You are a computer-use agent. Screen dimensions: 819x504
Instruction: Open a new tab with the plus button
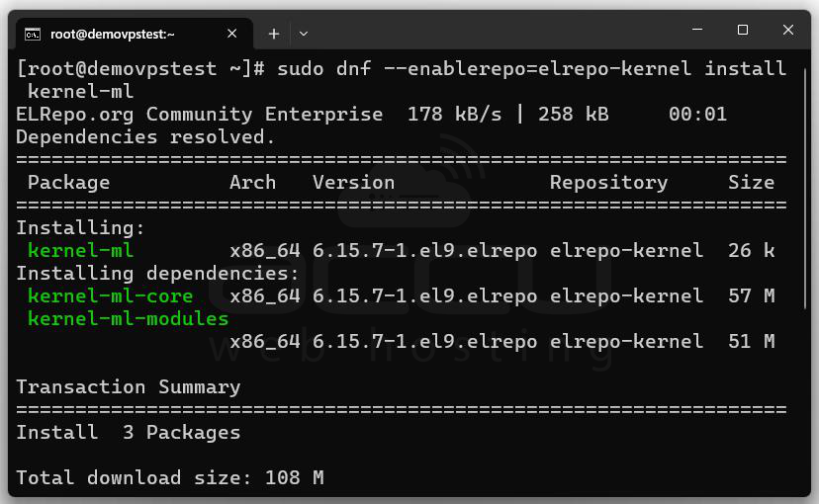[274, 34]
